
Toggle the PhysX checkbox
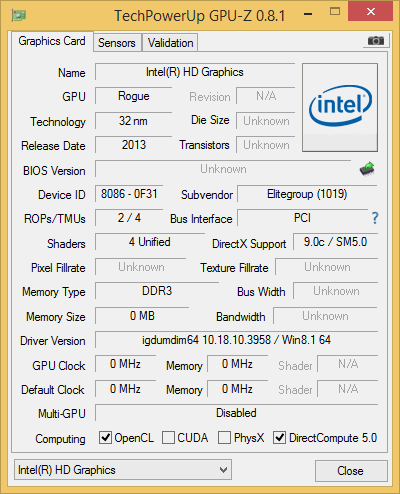point(224,438)
